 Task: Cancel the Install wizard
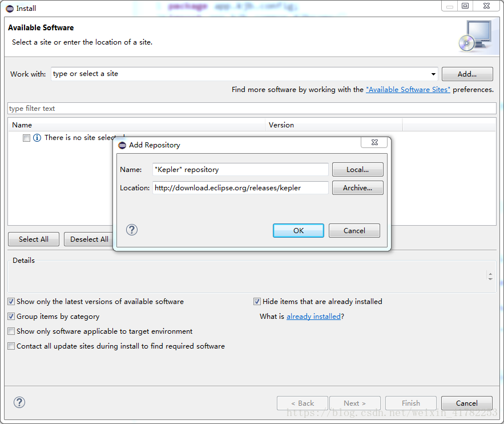pyautogui.click(x=467, y=403)
